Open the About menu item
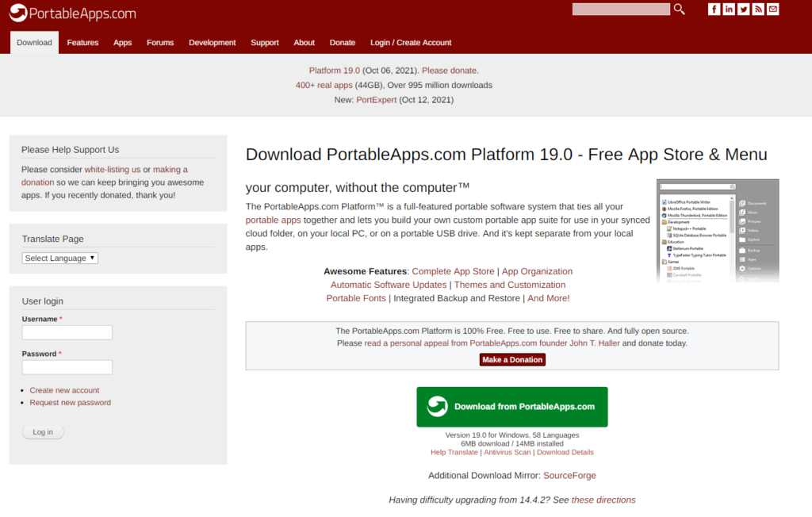The image size is (812, 517). (304, 43)
